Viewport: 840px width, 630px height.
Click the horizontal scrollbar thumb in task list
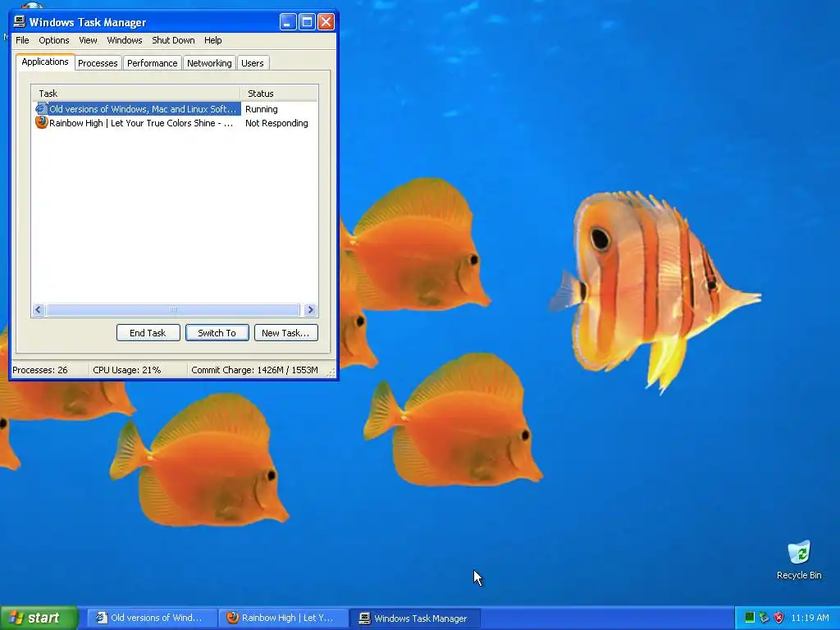pos(173,309)
